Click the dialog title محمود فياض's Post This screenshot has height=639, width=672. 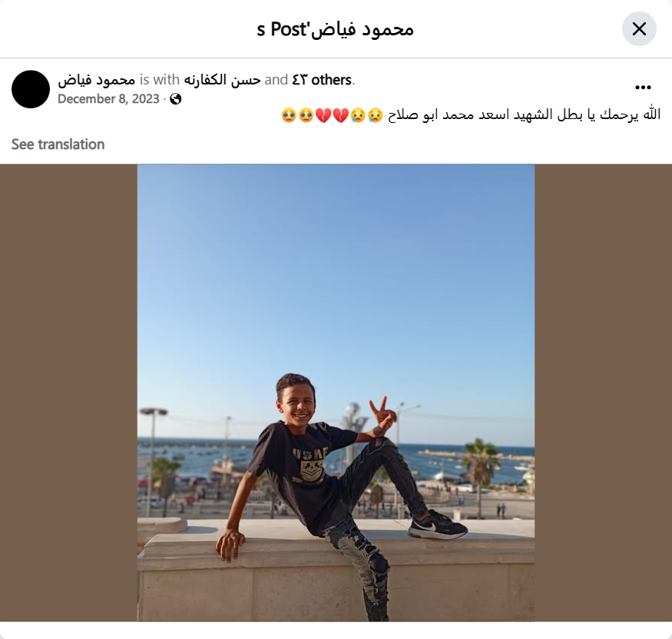335,29
